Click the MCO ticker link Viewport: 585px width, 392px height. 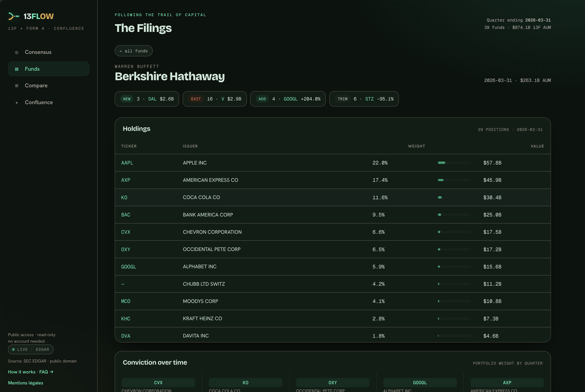pos(126,301)
